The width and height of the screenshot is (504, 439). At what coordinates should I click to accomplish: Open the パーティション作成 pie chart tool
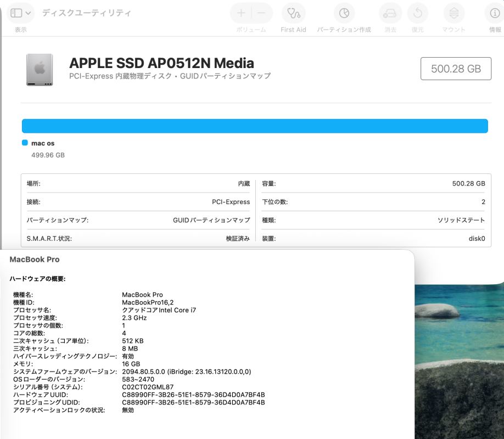tap(344, 13)
